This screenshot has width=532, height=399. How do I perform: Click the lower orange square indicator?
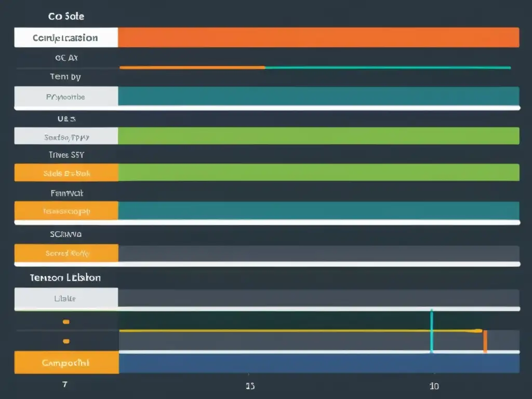coord(65,341)
